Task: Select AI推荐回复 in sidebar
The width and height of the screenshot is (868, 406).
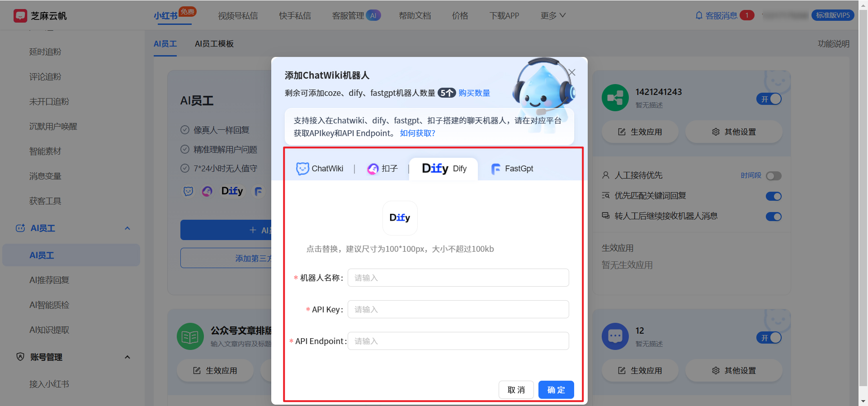Action: [x=49, y=280]
